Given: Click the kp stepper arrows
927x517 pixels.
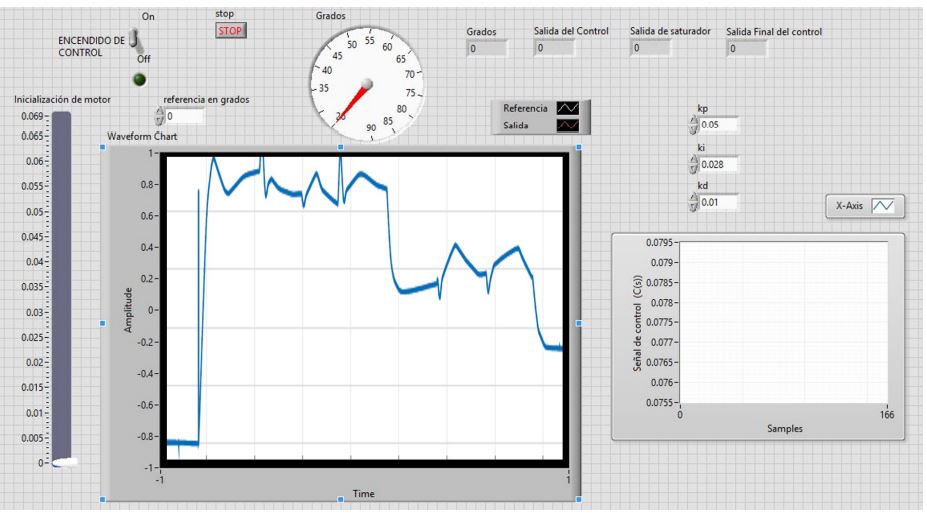Looking at the screenshot, I should [x=693, y=125].
